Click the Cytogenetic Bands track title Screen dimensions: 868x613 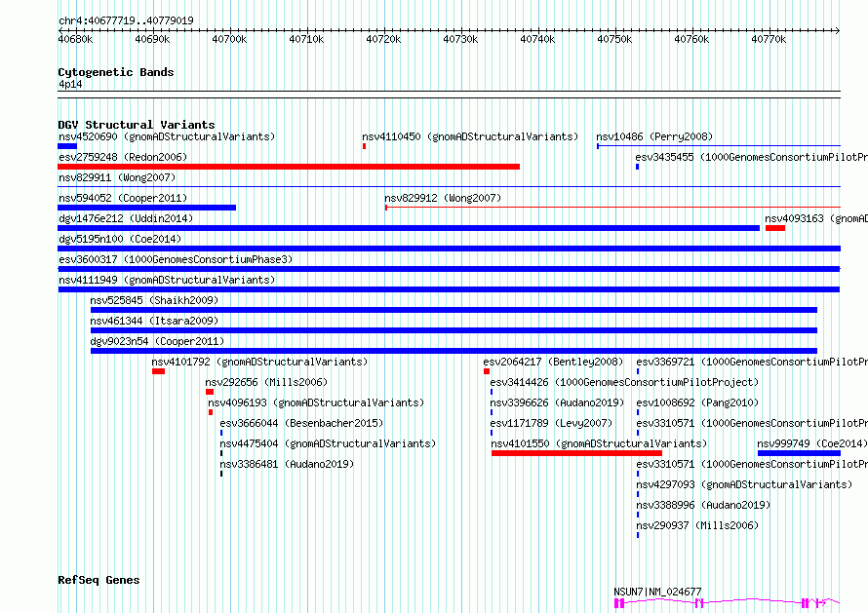click(116, 72)
